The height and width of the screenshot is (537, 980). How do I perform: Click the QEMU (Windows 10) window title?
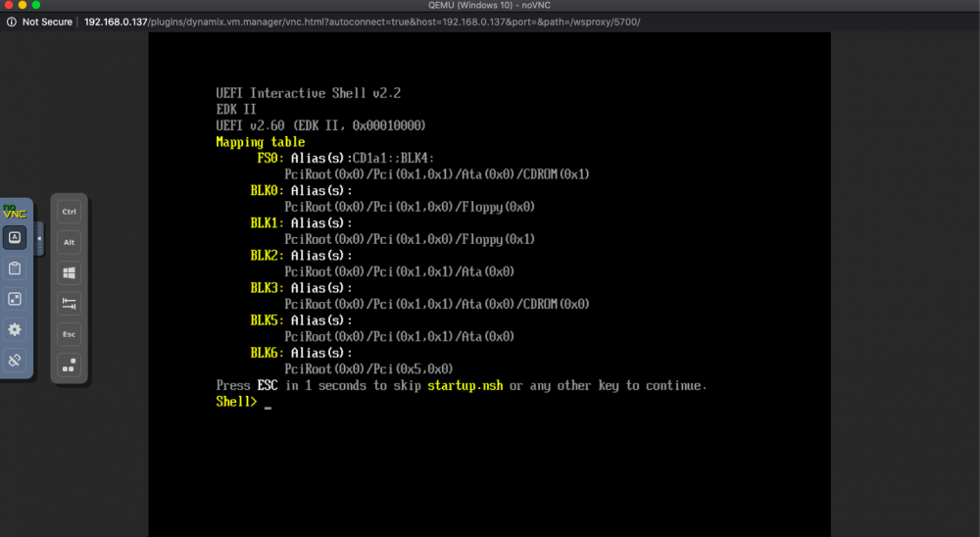(x=489, y=5)
